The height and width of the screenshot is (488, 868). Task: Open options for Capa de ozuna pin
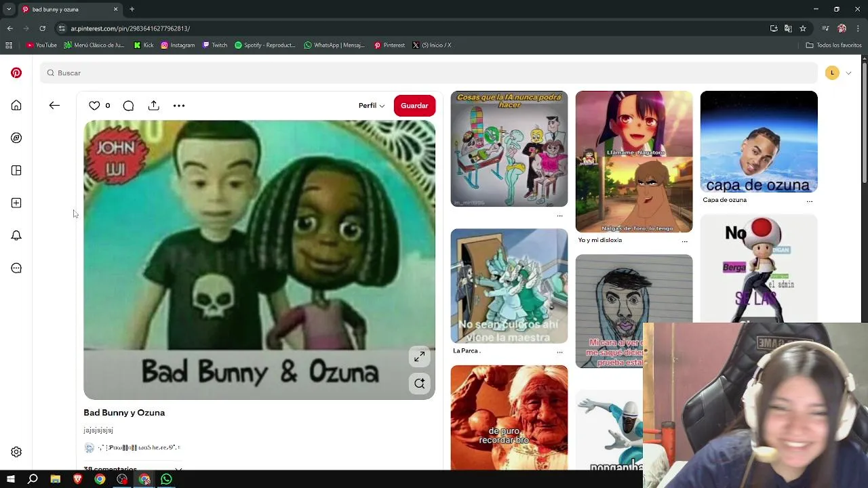809,201
